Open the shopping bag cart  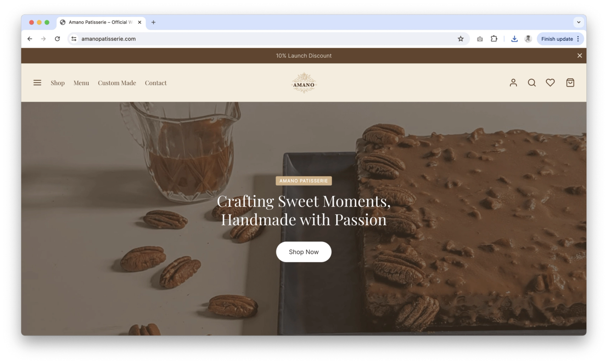click(x=570, y=83)
